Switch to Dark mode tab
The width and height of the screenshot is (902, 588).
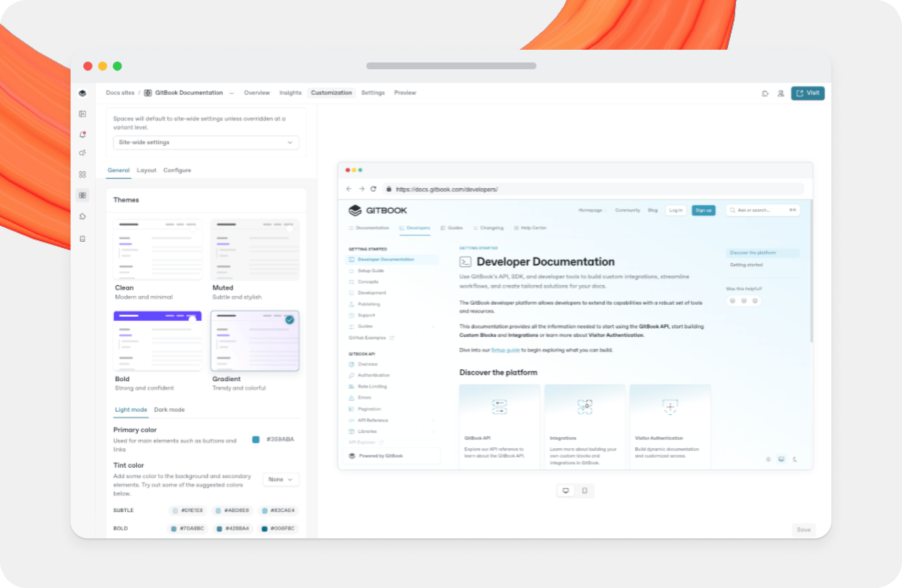tap(169, 410)
